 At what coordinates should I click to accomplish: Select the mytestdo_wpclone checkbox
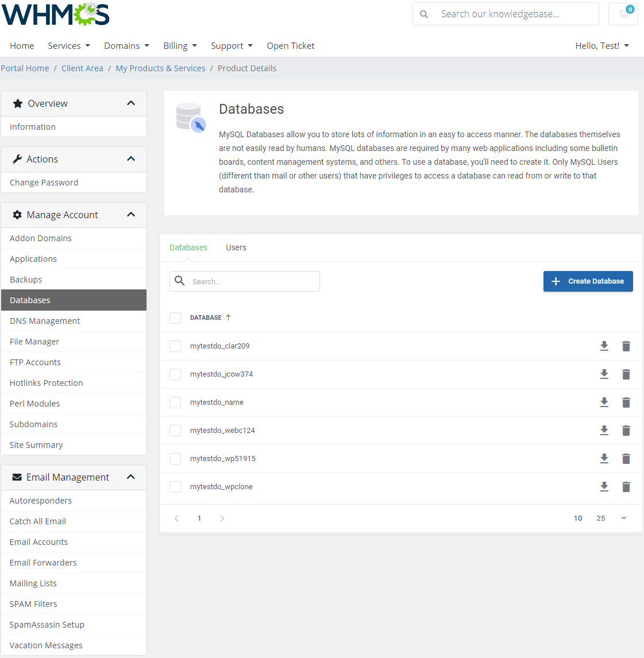(175, 487)
